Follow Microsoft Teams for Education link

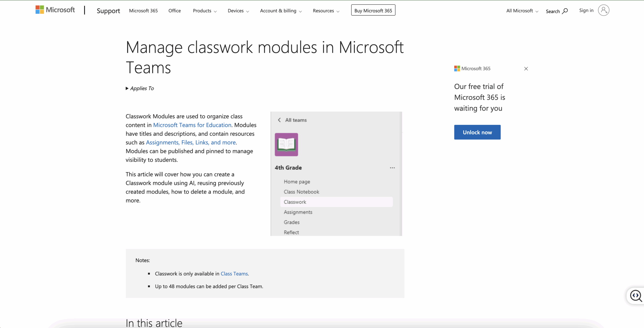click(192, 125)
